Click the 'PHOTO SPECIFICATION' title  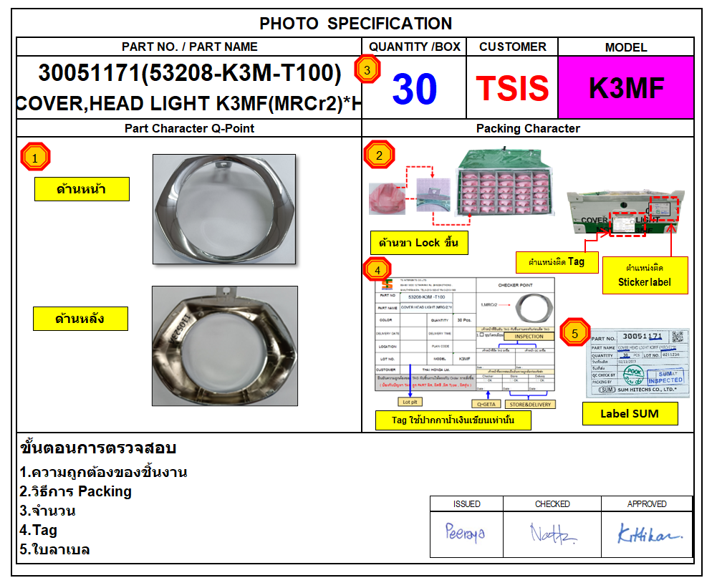(x=356, y=24)
